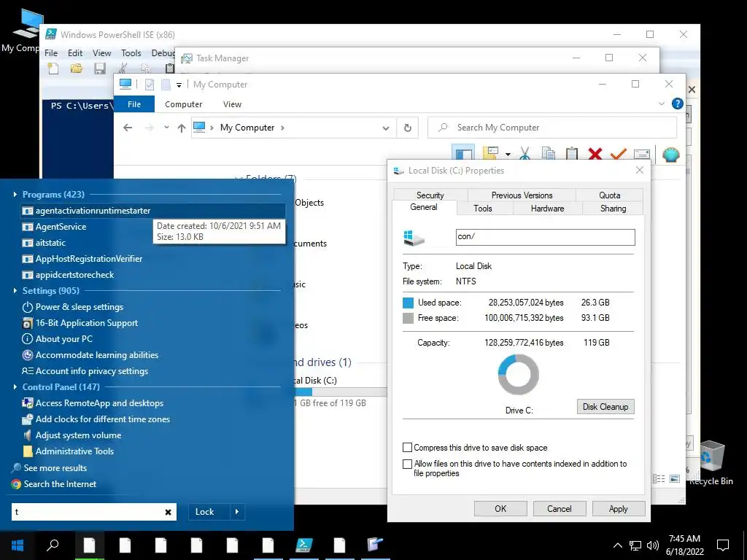
Task: Click New script icon in PowerShell ISE
Action: coord(53,69)
